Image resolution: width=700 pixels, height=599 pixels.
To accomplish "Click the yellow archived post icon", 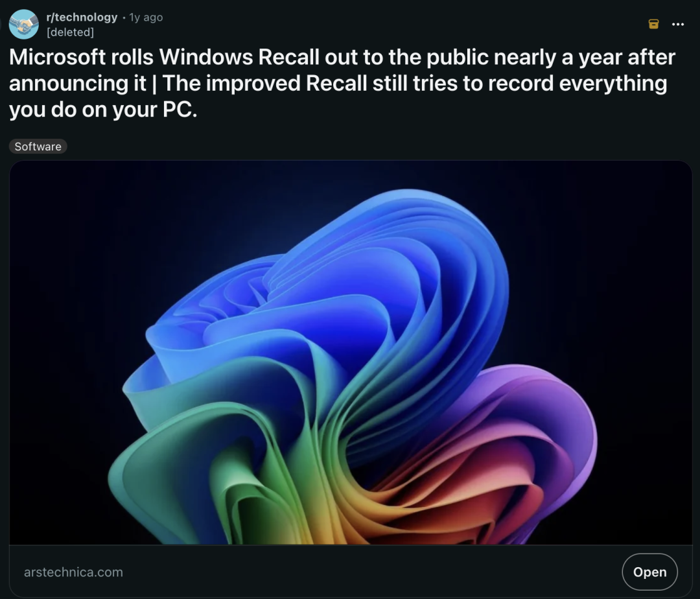I will [653, 24].
